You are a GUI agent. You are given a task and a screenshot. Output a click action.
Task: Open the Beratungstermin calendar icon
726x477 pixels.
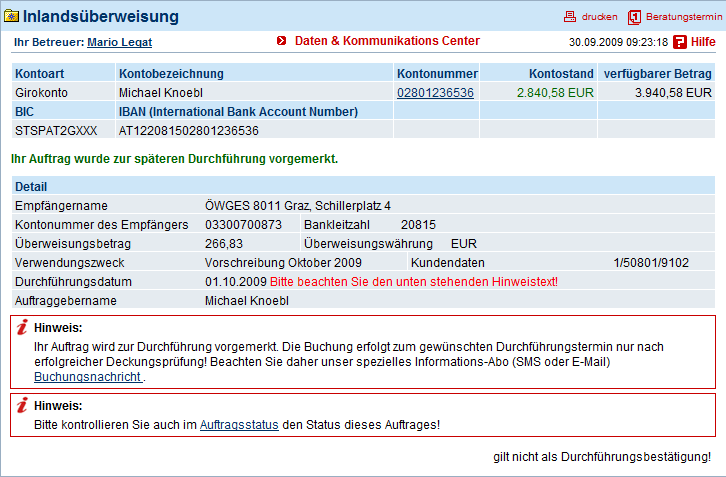[634, 17]
